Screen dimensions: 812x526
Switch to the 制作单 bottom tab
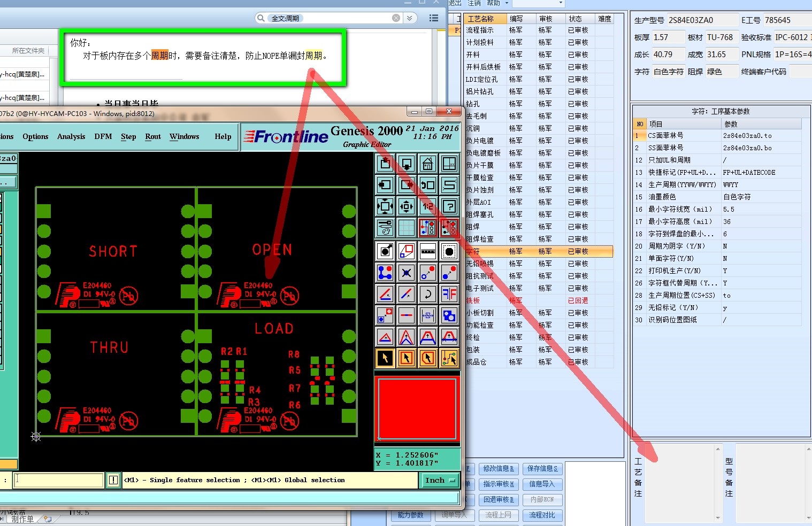[22, 519]
